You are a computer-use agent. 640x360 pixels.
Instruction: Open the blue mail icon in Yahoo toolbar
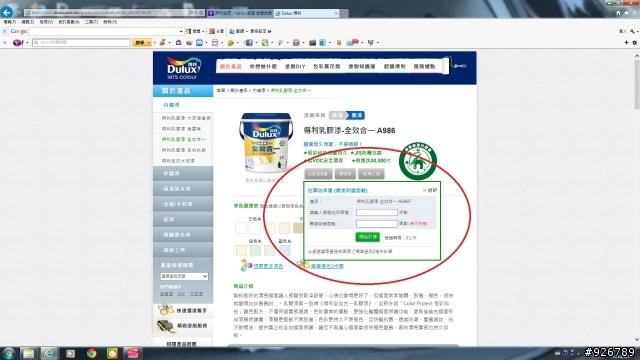coord(199,42)
